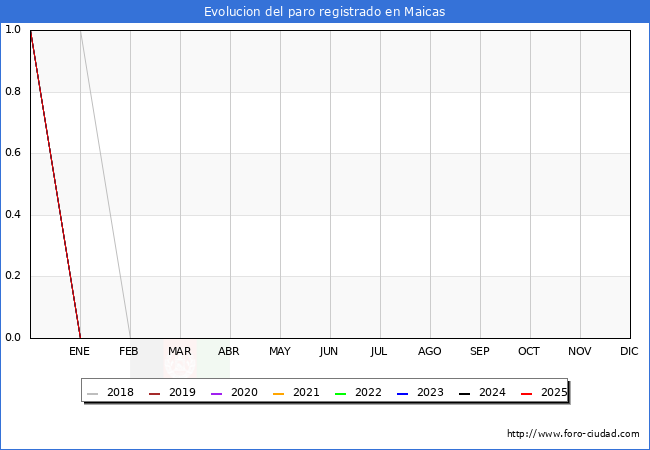Click the chart title about Maicas
This screenshot has height=450, width=650.
pos(325,12)
